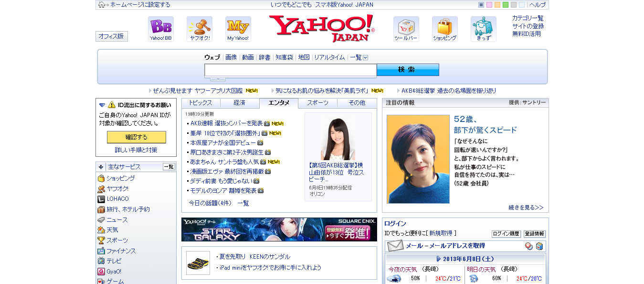The height and width of the screenshot is (284, 644).
Task: Collapse the 主なサービス section arrow
Action: click(101, 167)
